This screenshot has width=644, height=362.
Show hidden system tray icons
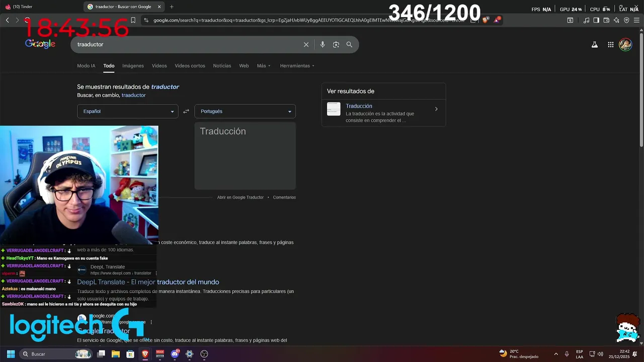pyautogui.click(x=556, y=354)
